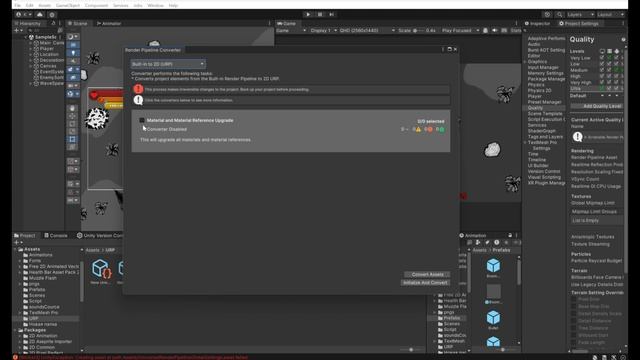This screenshot has width=640, height=360.
Task: Expand the Canvas object in Hierarchy
Action: (x=30, y=66)
